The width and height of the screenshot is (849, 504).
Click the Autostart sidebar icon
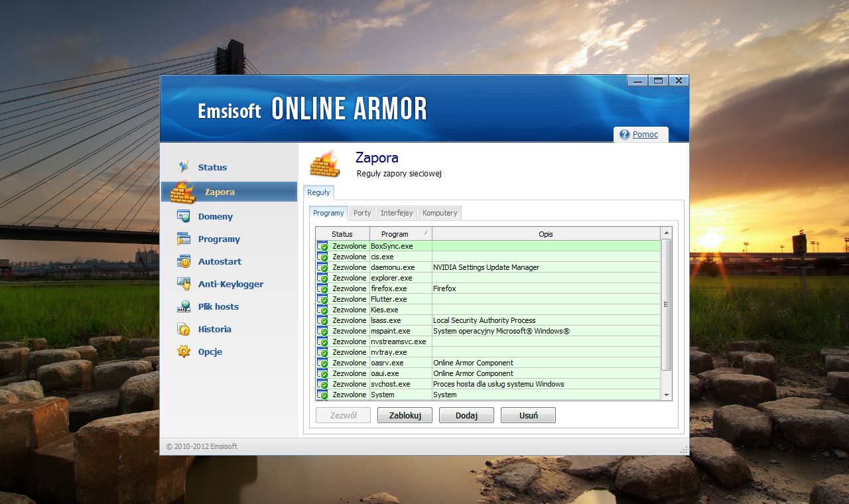[184, 261]
